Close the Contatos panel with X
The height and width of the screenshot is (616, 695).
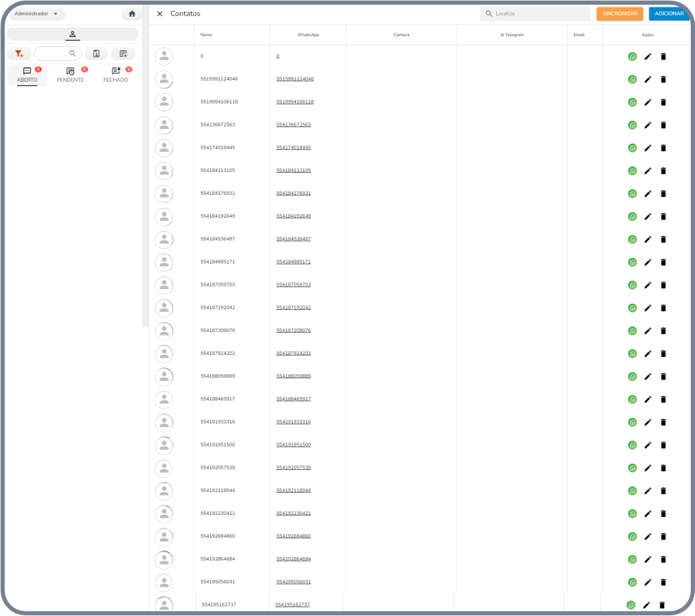[159, 13]
